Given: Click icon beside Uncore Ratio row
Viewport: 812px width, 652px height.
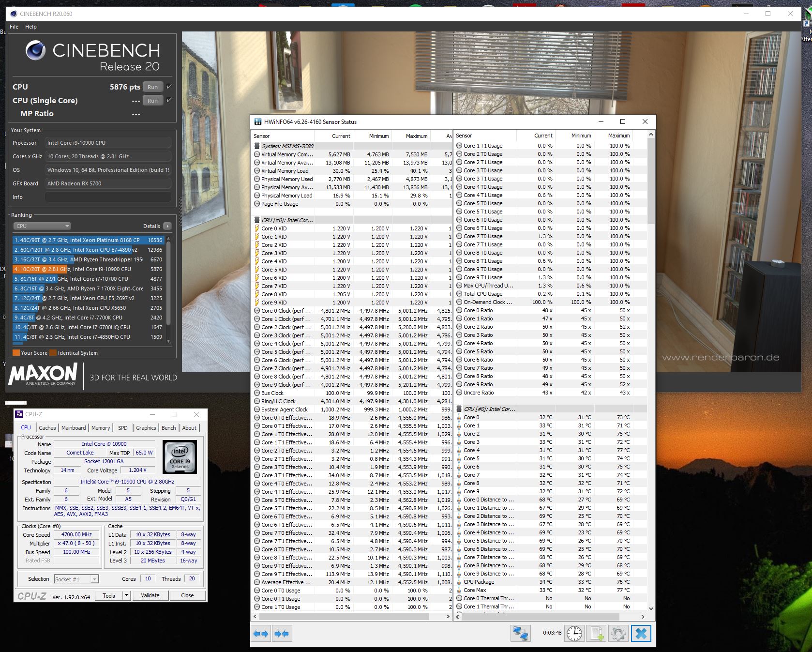Looking at the screenshot, I should click(459, 393).
